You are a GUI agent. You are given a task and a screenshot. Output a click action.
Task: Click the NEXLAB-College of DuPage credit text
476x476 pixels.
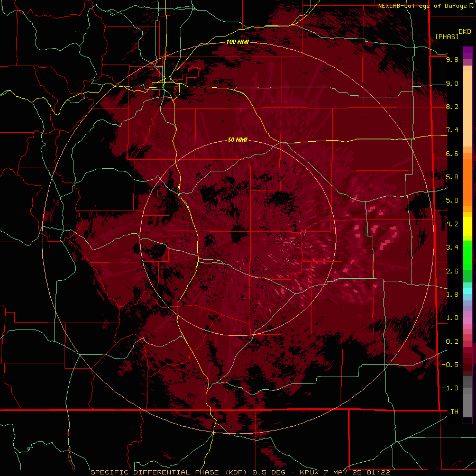(422, 6)
